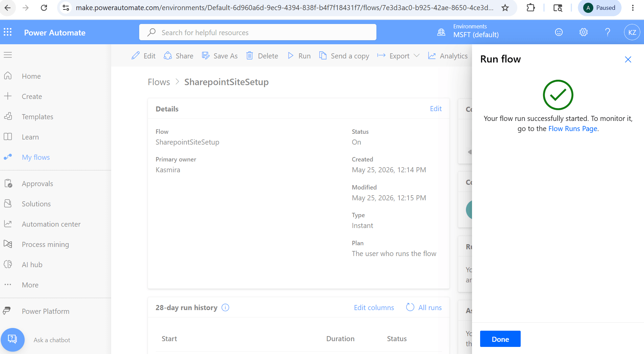Click Share in the flow toolbar
This screenshot has width=644, height=354.
(178, 56)
